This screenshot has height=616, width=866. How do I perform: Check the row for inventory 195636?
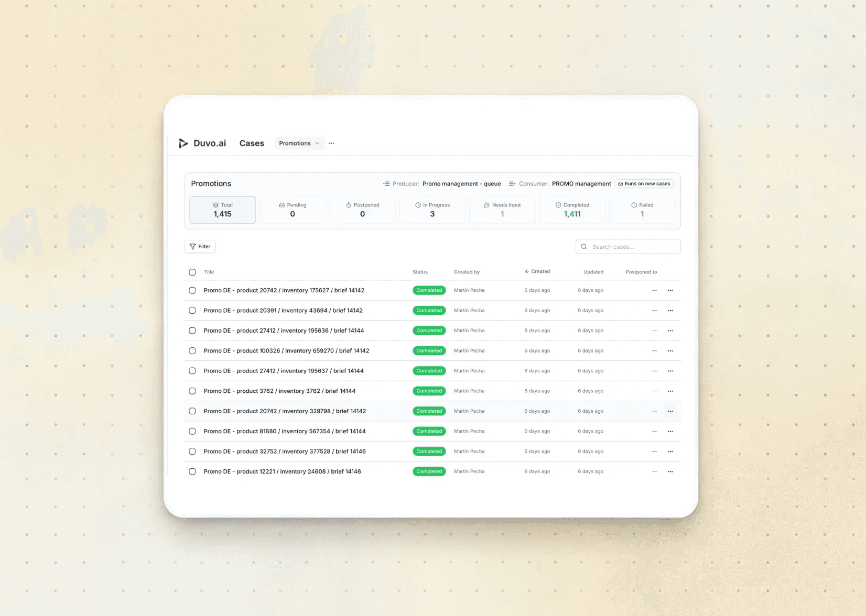[x=192, y=331]
